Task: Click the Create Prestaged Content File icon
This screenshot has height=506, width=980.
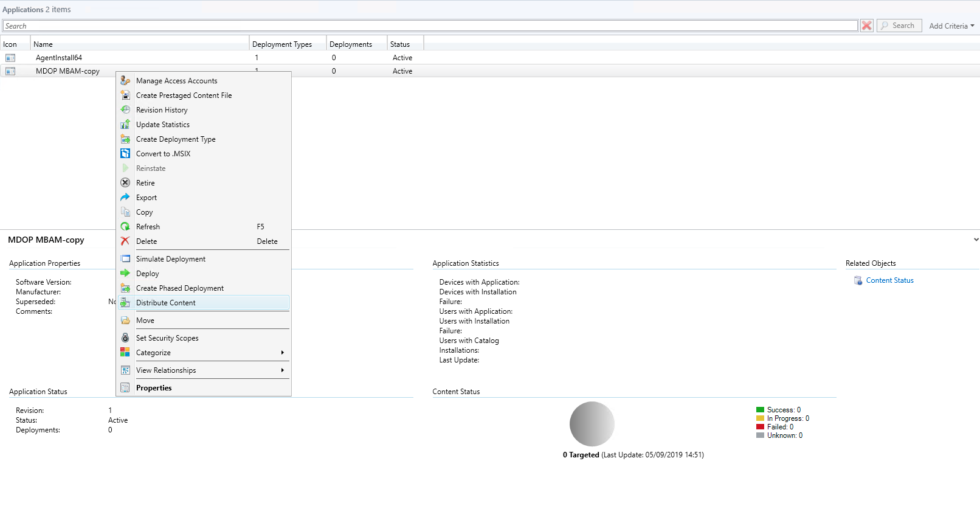Action: tap(125, 95)
